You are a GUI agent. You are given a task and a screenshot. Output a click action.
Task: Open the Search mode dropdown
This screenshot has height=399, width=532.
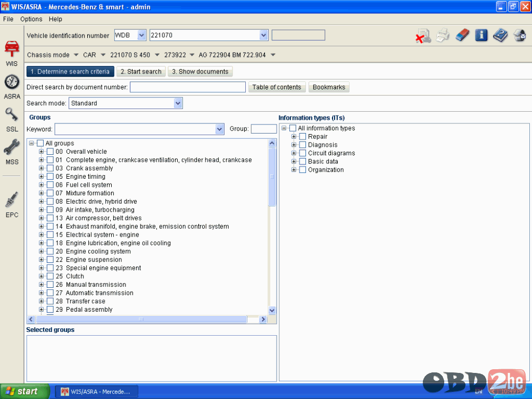(178, 103)
